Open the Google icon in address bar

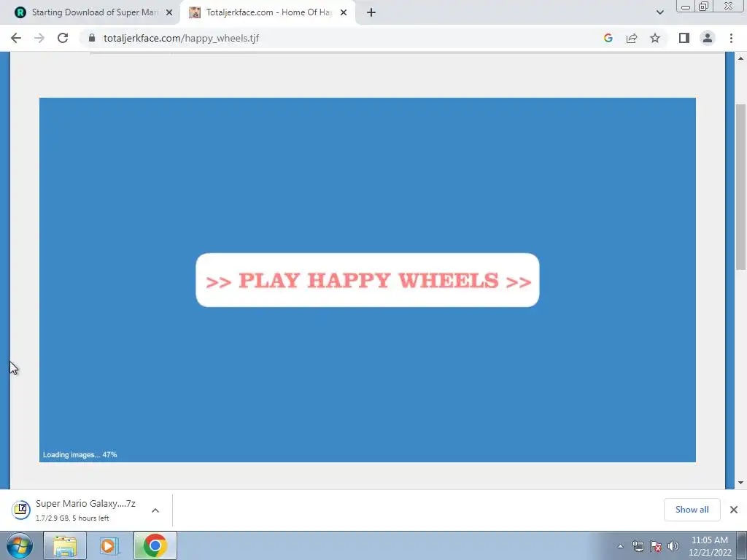pyautogui.click(x=608, y=38)
